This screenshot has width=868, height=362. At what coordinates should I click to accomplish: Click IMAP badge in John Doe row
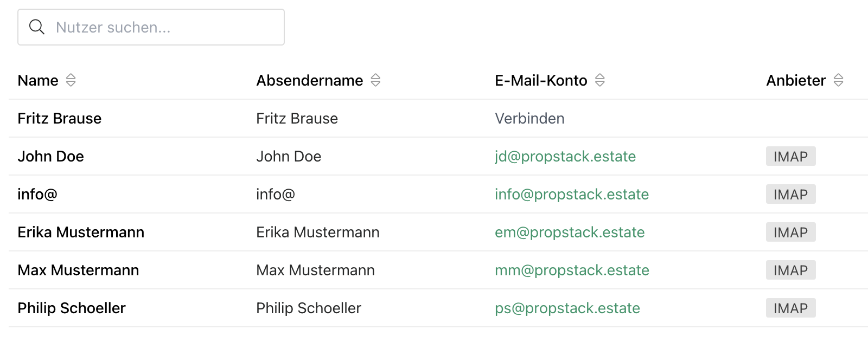tap(790, 157)
